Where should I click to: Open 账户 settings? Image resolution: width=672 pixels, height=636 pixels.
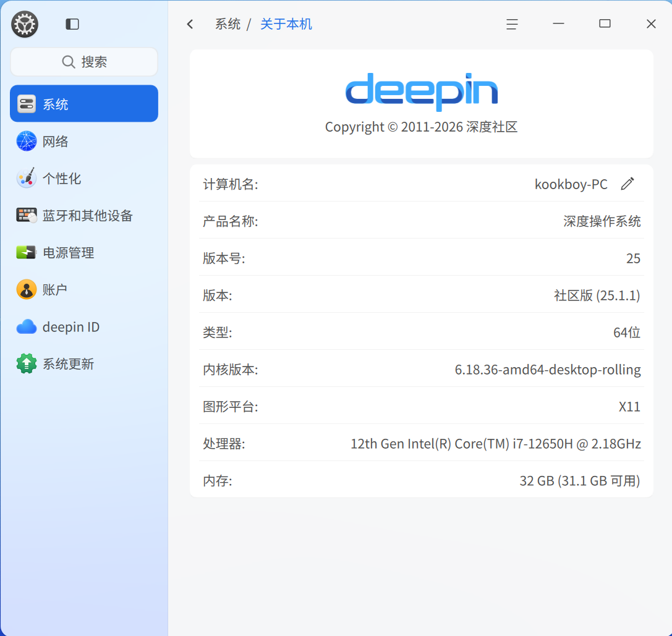[84, 289]
